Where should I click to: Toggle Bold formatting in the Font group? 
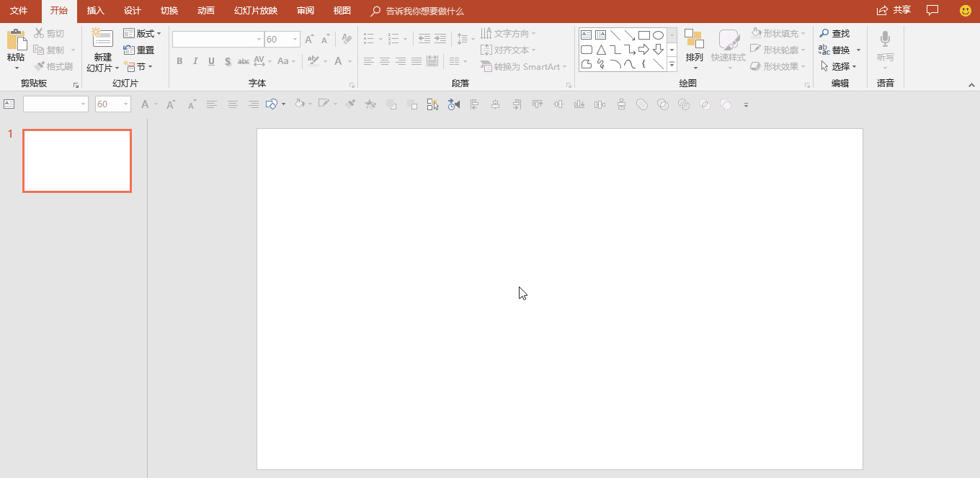click(179, 61)
